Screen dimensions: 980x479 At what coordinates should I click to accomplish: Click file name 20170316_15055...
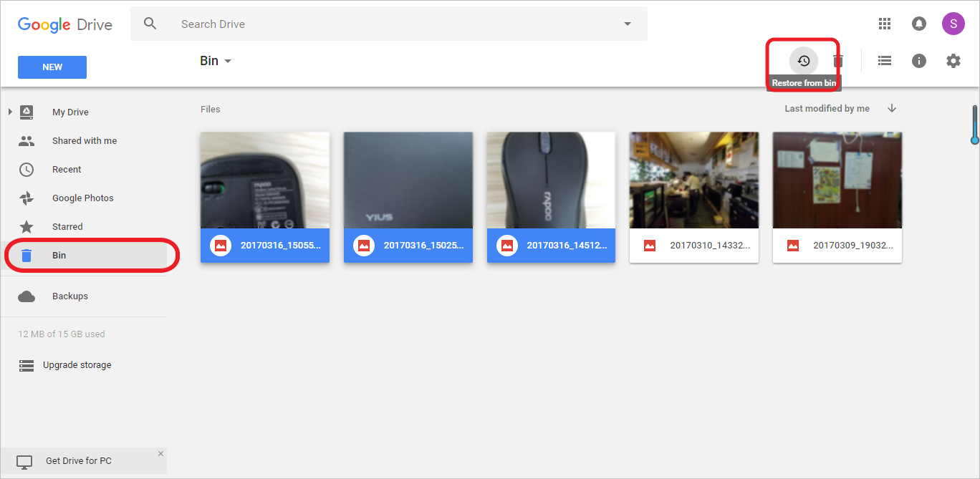(x=281, y=246)
